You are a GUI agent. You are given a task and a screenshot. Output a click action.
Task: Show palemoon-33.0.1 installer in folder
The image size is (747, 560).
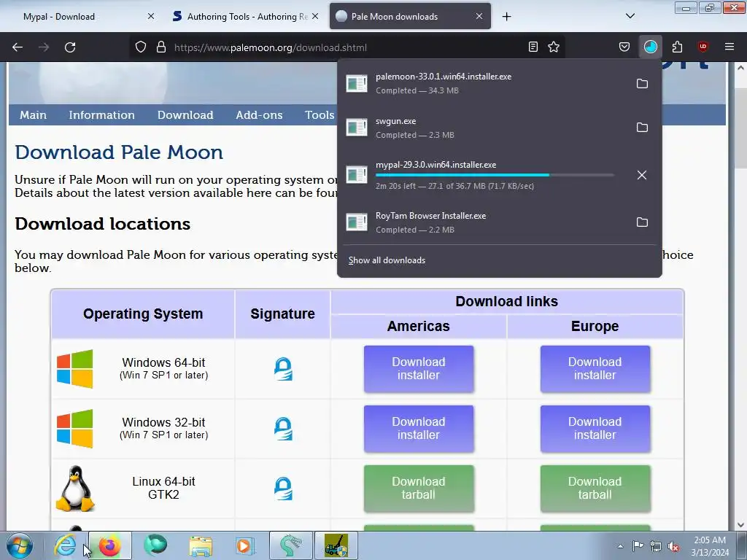tap(642, 84)
